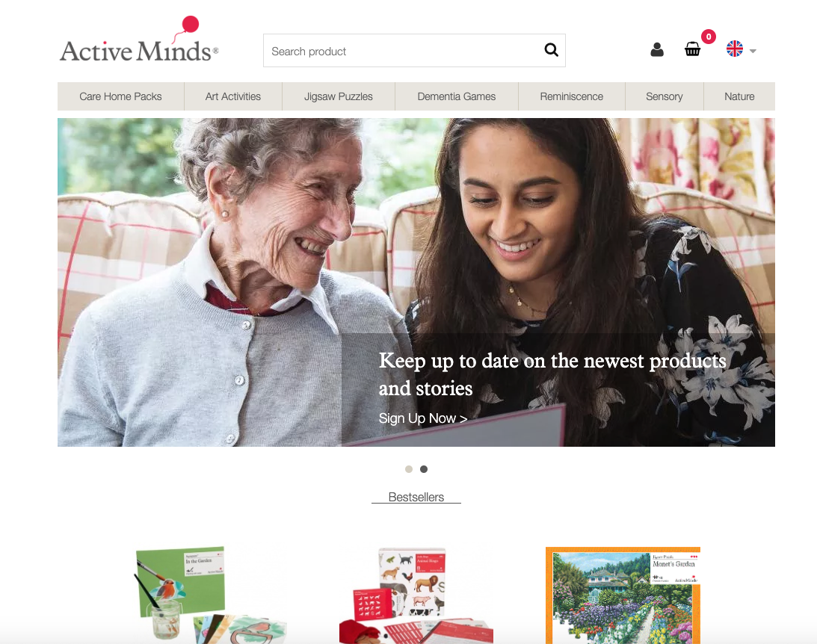Go to the Nature category
Viewport: 817px width, 644px height.
tap(739, 96)
